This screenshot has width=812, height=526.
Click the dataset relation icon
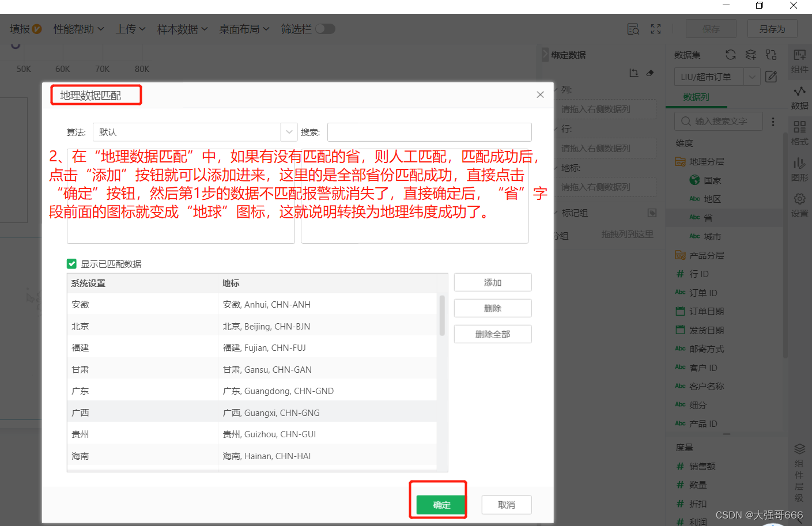771,55
